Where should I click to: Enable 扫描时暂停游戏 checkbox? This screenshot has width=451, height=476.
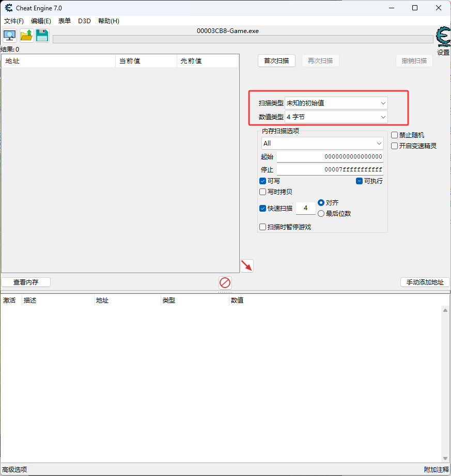[263, 227]
